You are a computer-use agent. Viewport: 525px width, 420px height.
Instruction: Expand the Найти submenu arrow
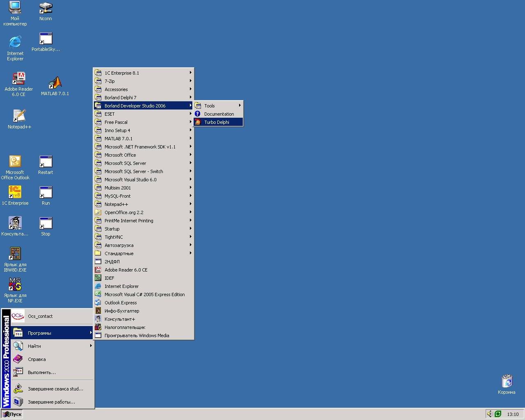pos(91,346)
